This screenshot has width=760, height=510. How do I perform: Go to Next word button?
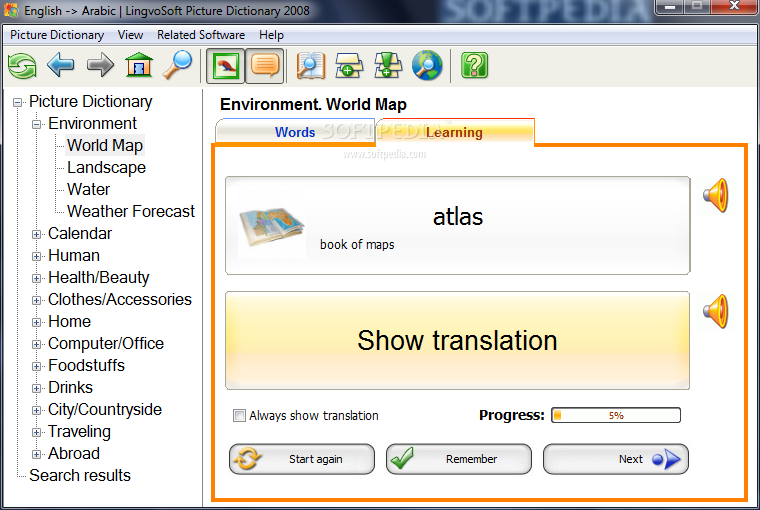click(616, 459)
